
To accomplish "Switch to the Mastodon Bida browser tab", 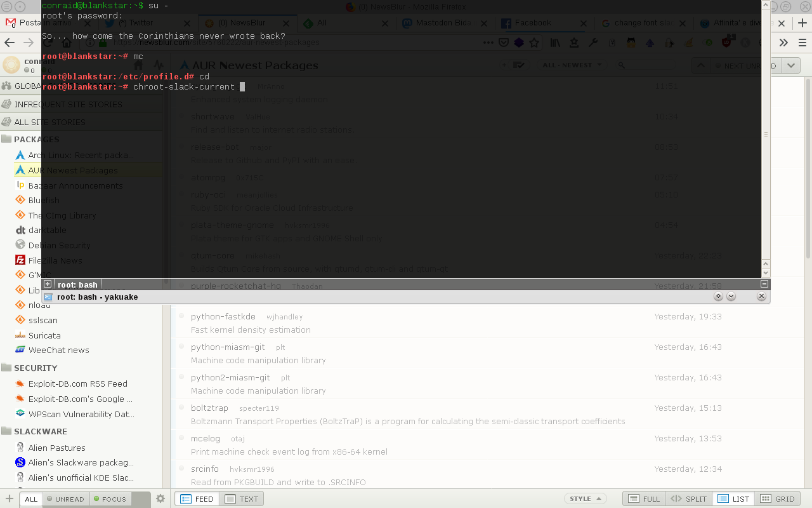I will click(x=444, y=23).
